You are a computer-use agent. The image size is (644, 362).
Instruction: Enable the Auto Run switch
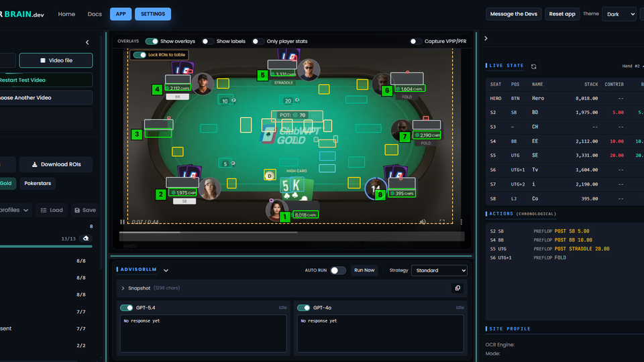point(338,270)
